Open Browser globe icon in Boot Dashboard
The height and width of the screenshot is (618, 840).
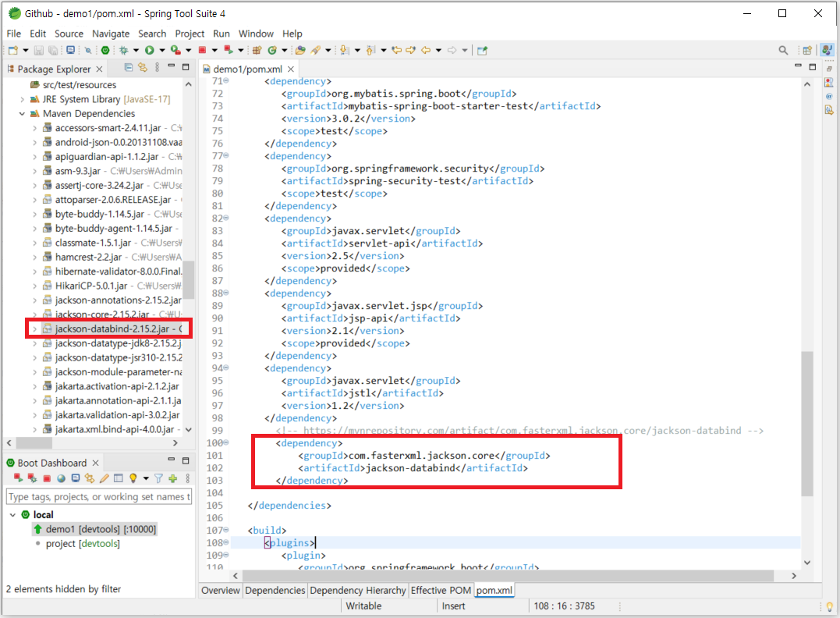(61, 478)
